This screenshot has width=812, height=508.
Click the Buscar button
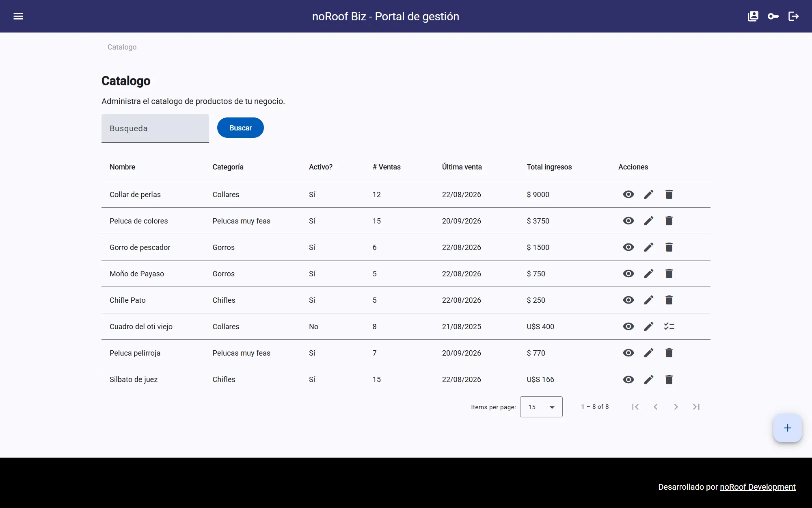240,128
